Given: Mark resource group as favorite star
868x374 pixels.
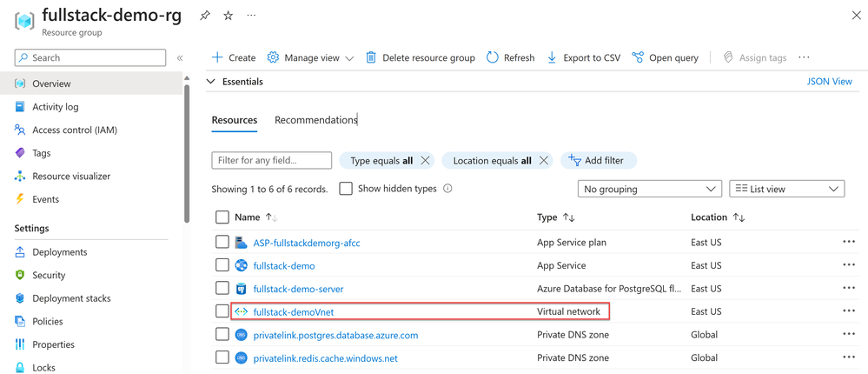Looking at the screenshot, I should [228, 16].
